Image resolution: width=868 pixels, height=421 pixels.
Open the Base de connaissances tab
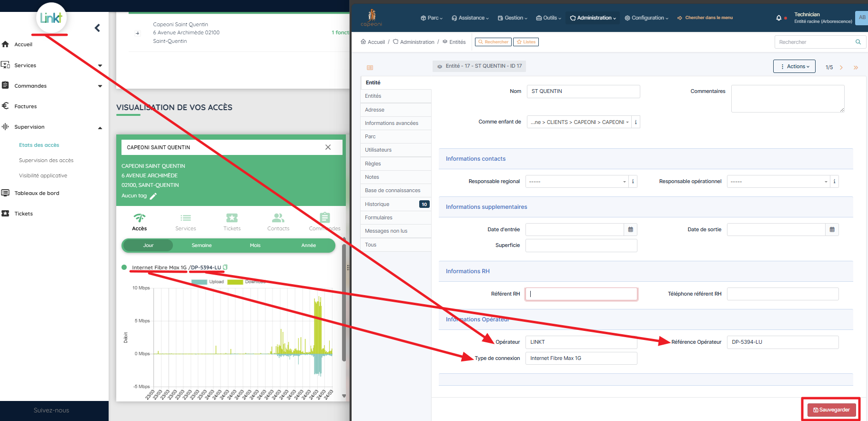pyautogui.click(x=396, y=190)
